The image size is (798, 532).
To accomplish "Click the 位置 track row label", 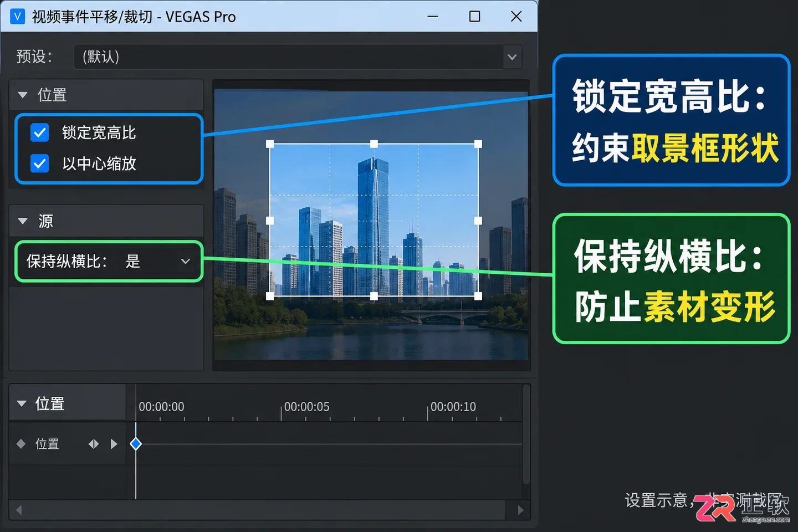I will click(47, 444).
